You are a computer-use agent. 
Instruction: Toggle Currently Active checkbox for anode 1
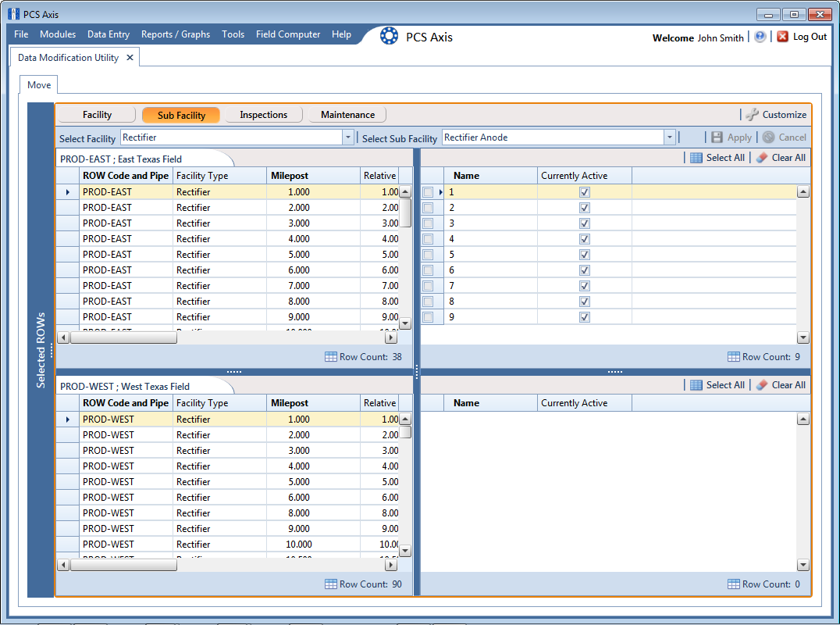(585, 192)
